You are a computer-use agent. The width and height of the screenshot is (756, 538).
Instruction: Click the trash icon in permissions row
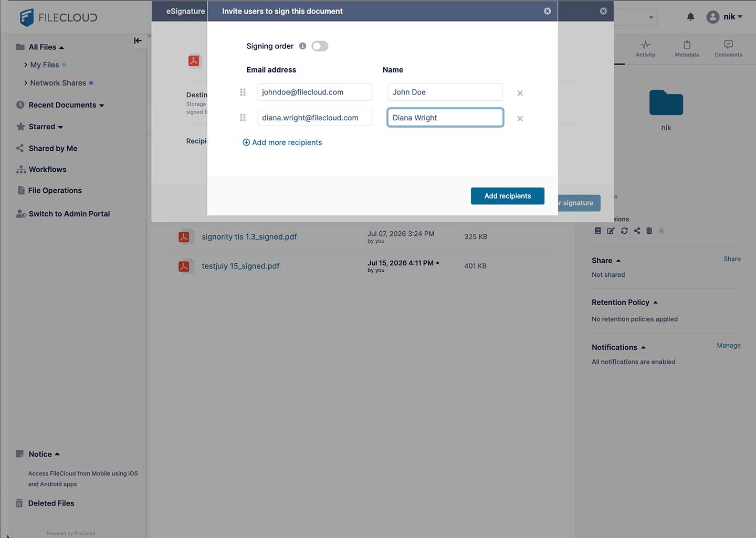click(x=649, y=231)
